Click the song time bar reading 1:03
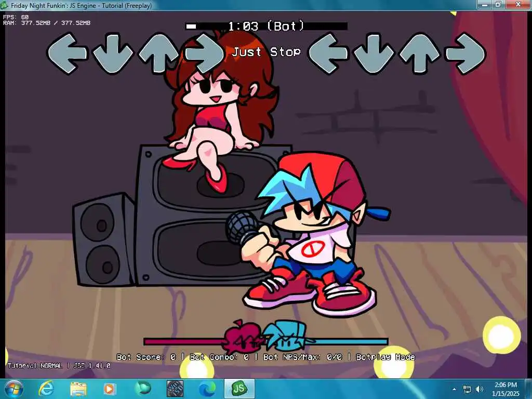 267,26
